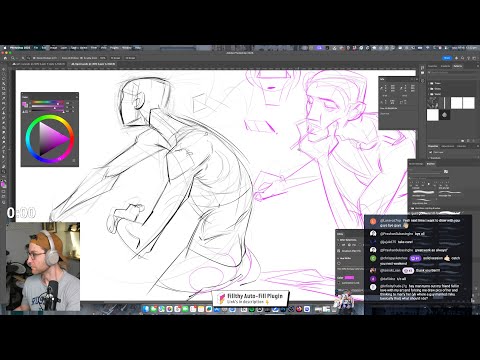Click the magenta foreground color swatch in toolbar
The image size is (480, 360).
(3, 183)
